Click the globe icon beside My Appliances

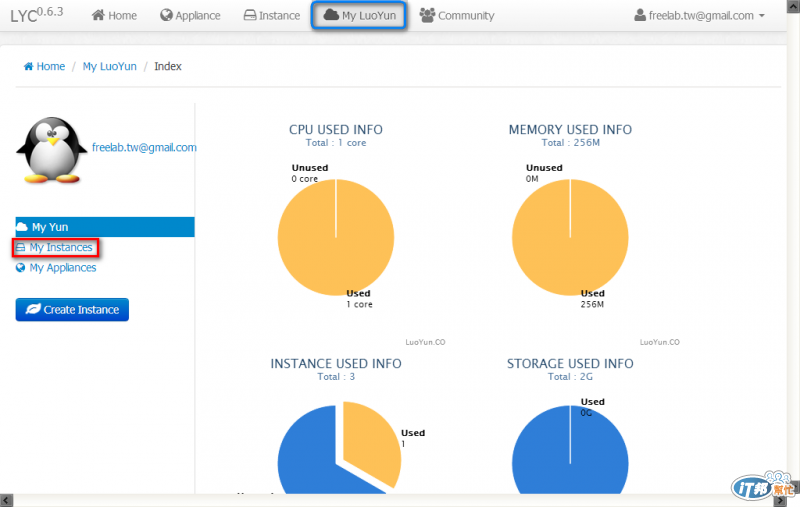coord(20,268)
